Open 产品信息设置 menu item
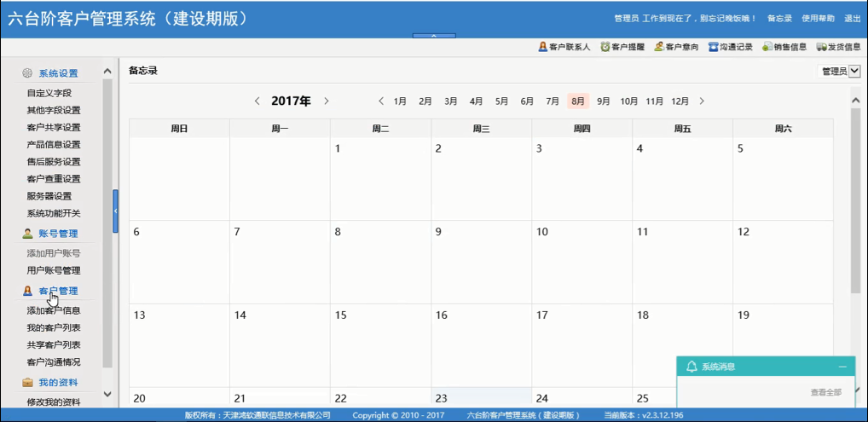 [x=54, y=145]
